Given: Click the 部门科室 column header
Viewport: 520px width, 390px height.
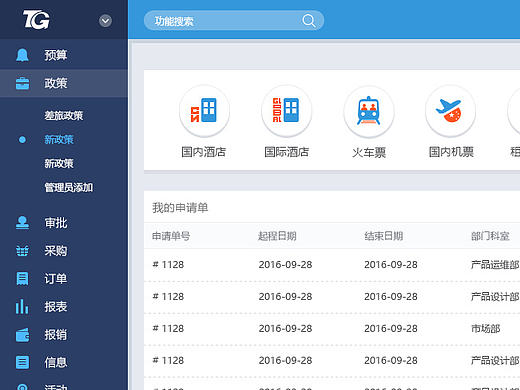Looking at the screenshot, I should click(490, 236).
